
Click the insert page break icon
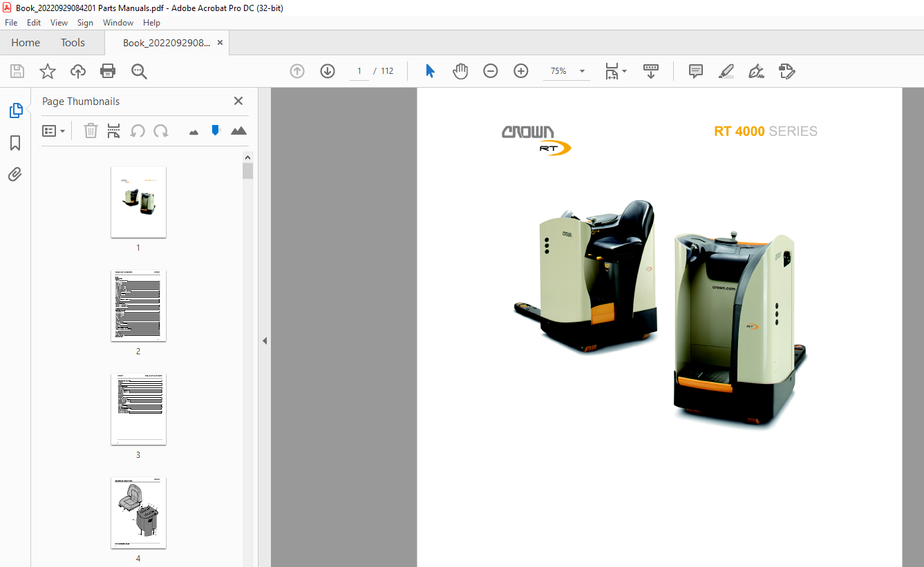pos(114,131)
